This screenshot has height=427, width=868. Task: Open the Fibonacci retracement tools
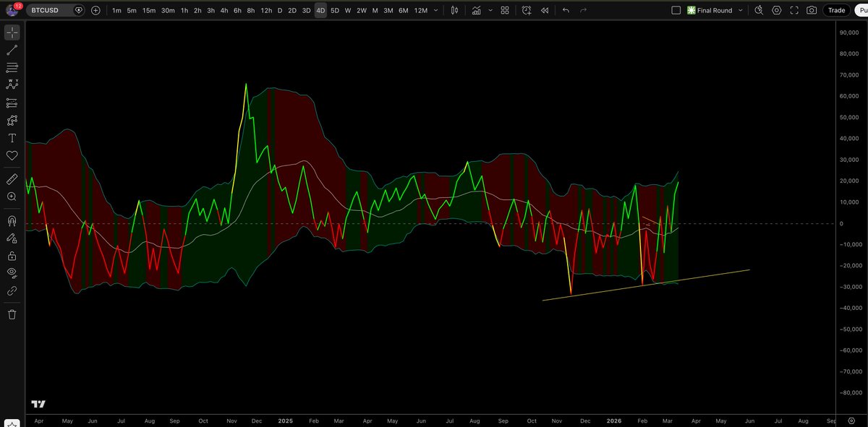(12, 68)
